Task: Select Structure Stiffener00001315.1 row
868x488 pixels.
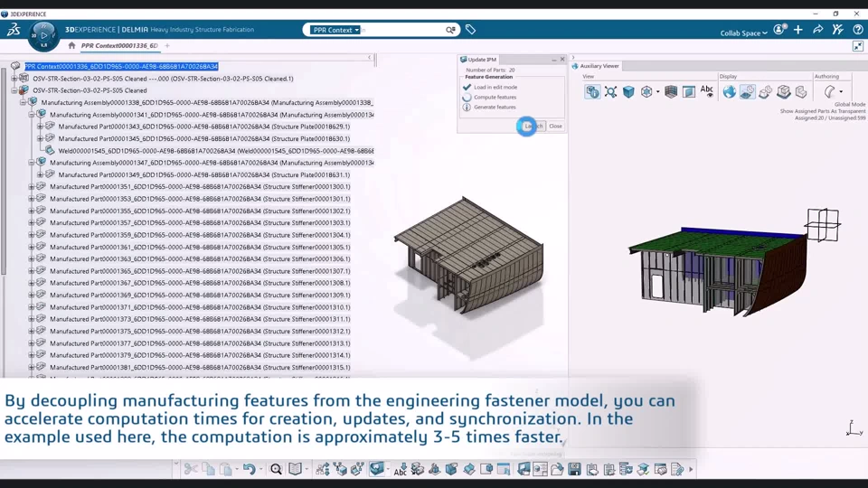Action: (200, 368)
